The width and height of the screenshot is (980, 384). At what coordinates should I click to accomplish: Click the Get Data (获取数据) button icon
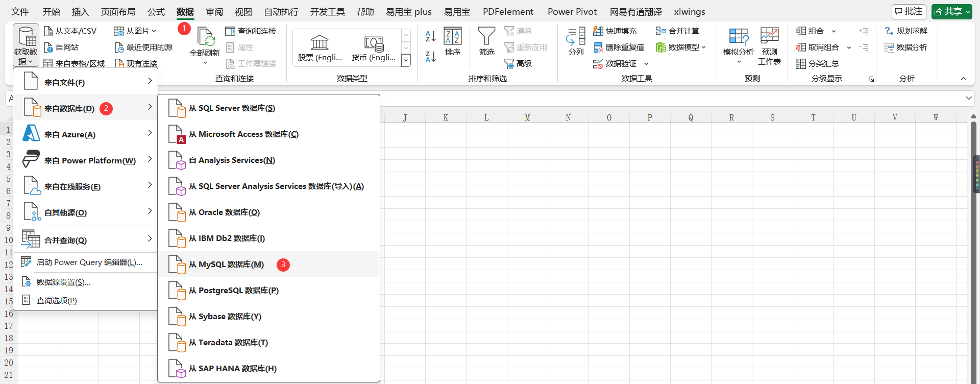tap(26, 36)
